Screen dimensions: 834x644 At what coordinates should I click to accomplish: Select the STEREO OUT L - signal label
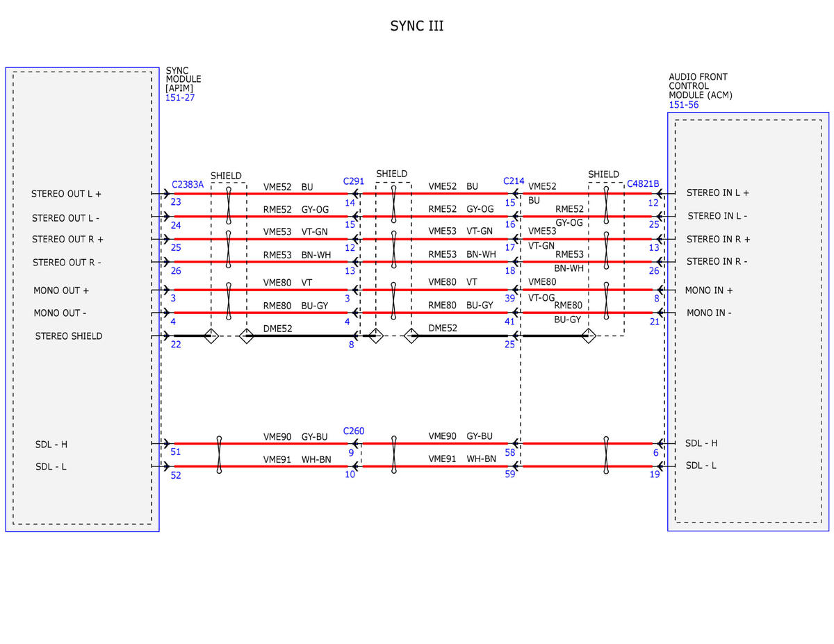65,218
